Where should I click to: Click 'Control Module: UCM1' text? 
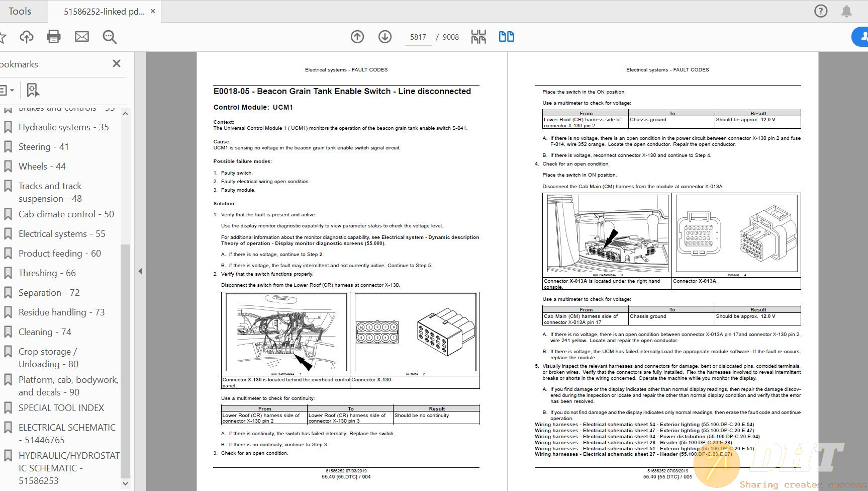(253, 107)
